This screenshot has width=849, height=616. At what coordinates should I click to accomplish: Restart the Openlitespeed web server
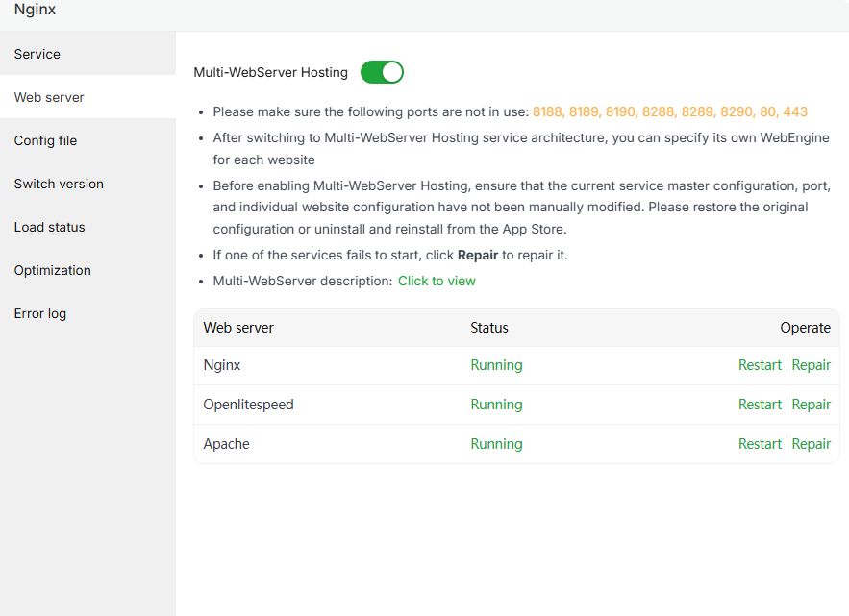point(760,405)
